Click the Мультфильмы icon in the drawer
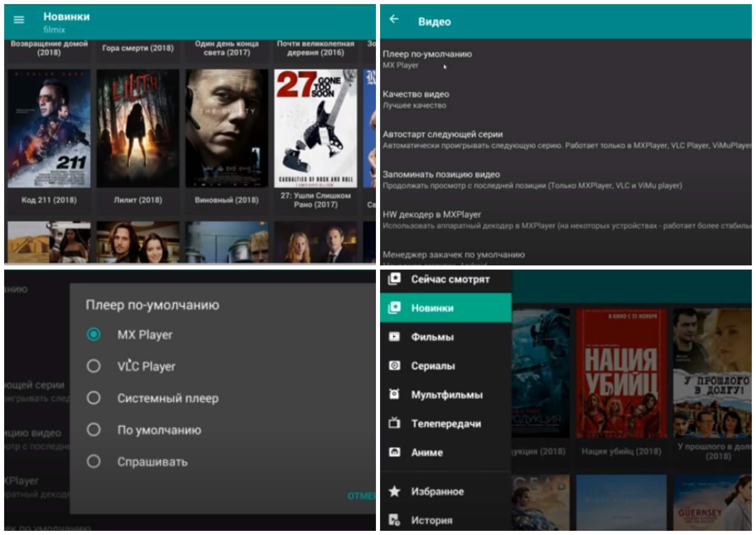The height and width of the screenshot is (535, 756). pos(394,394)
